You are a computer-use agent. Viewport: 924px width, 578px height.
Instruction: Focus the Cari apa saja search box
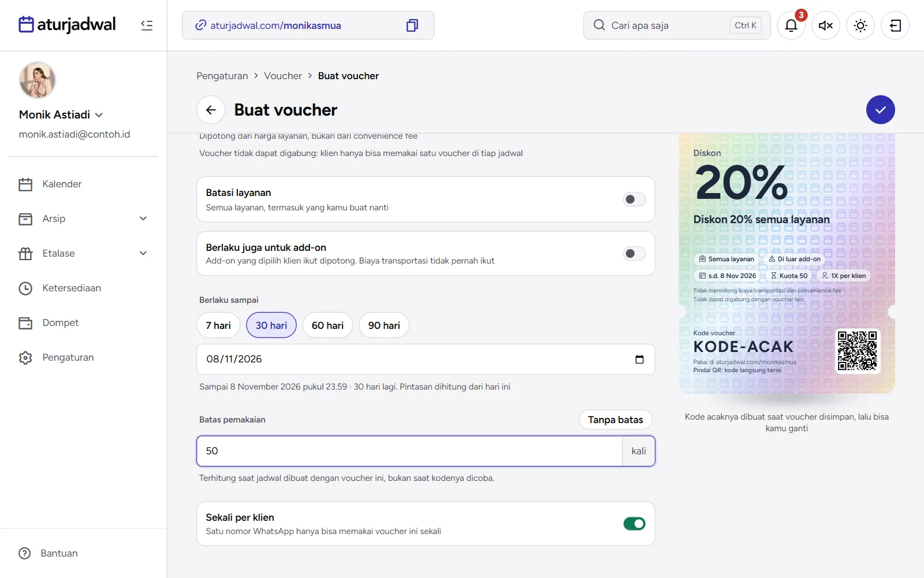pyautogui.click(x=677, y=25)
